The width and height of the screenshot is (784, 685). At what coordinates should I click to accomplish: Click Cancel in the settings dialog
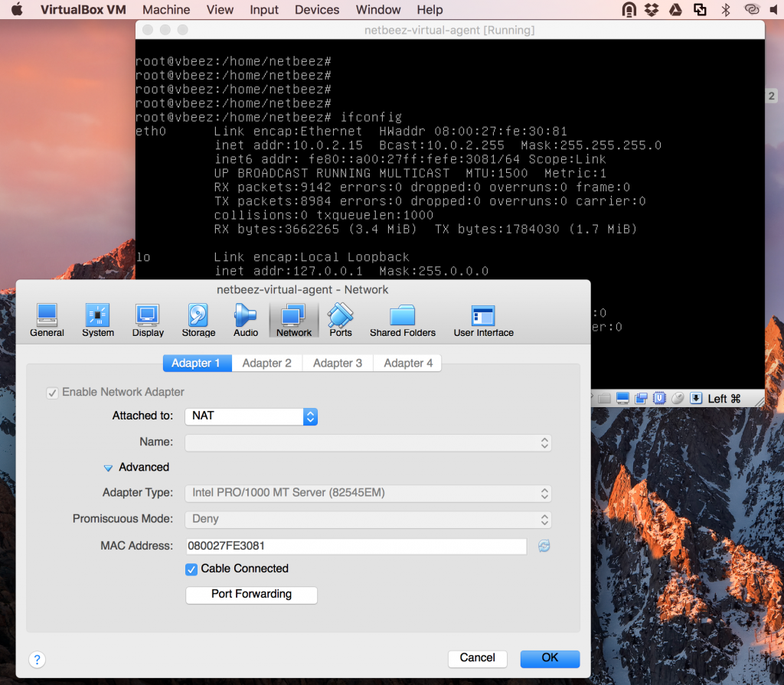tap(478, 658)
